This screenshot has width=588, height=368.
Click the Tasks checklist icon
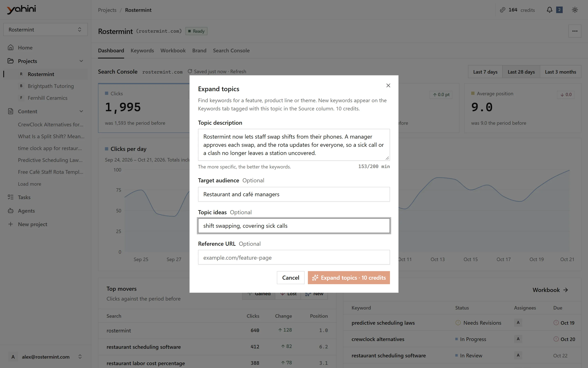coord(10,197)
